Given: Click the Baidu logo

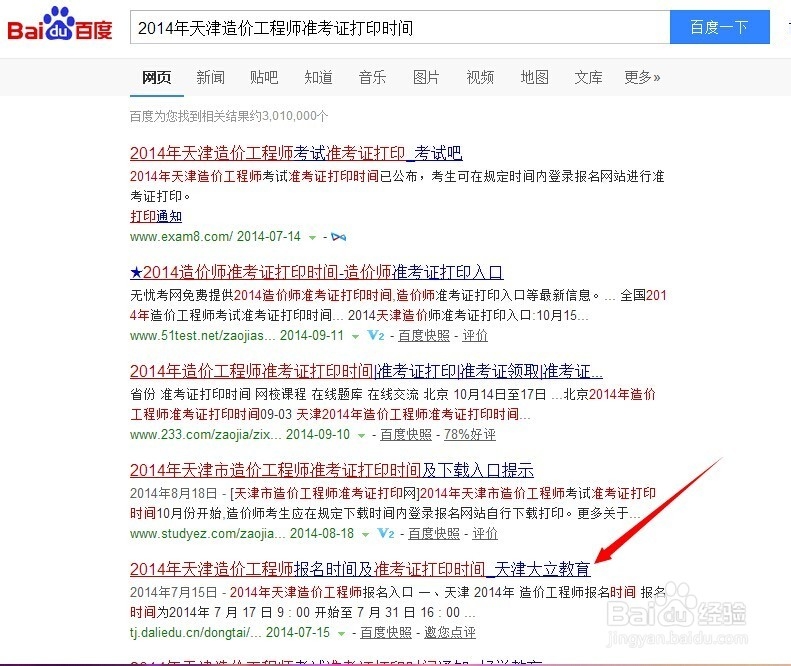Looking at the screenshot, I should (60, 24).
